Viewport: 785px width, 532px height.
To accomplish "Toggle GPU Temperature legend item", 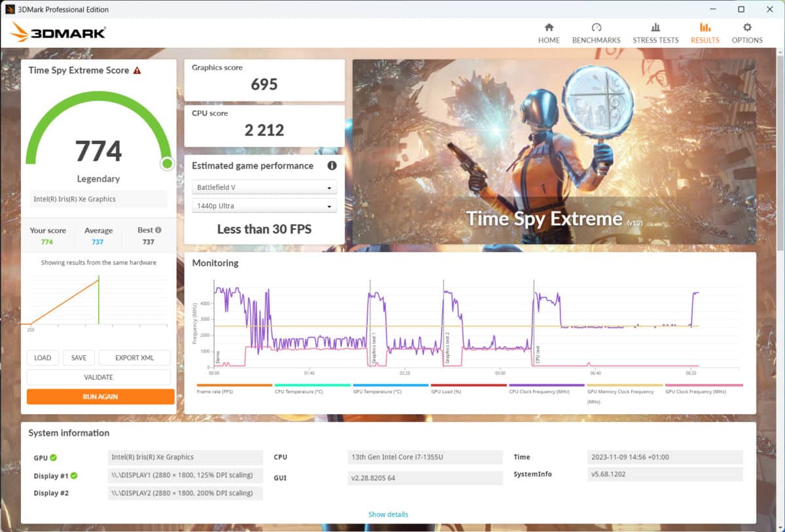I will click(391, 389).
